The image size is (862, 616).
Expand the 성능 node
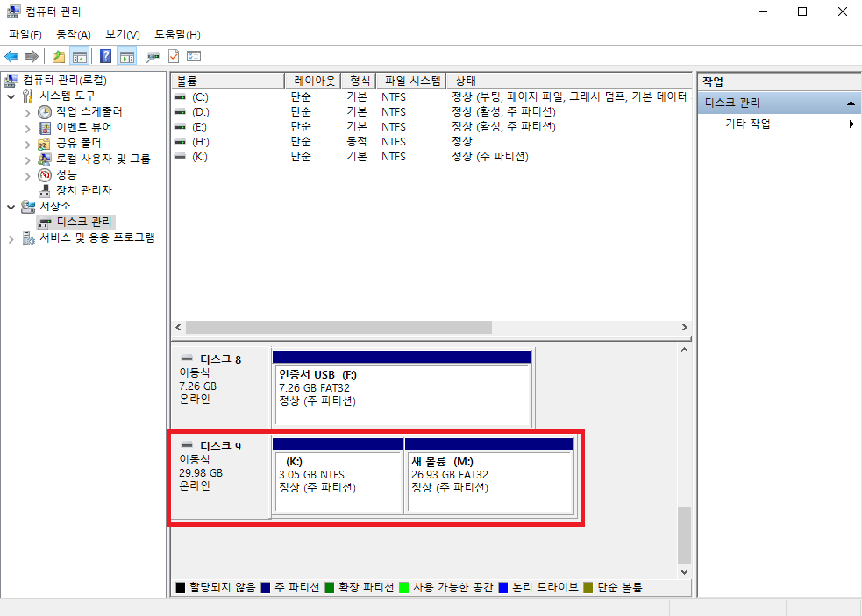(27, 176)
